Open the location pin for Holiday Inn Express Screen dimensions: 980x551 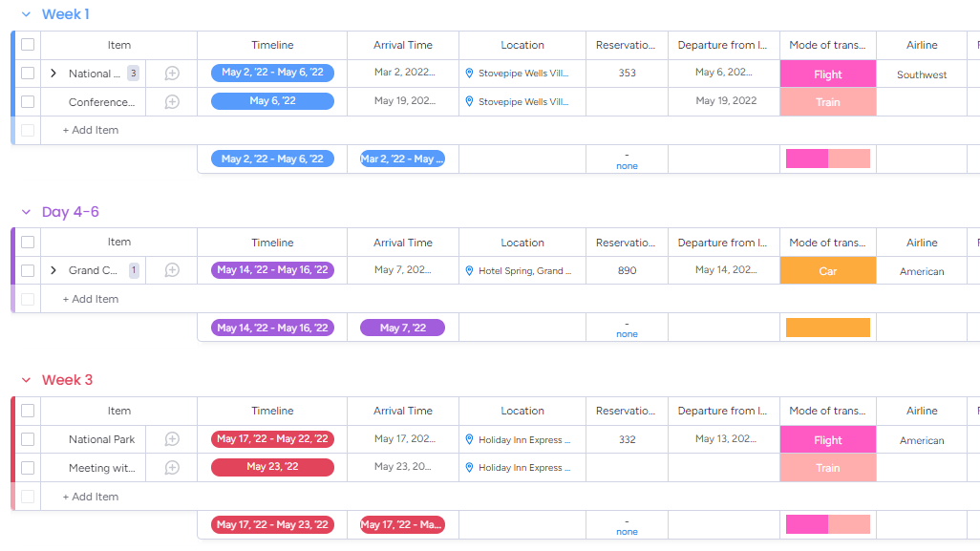[x=470, y=439]
